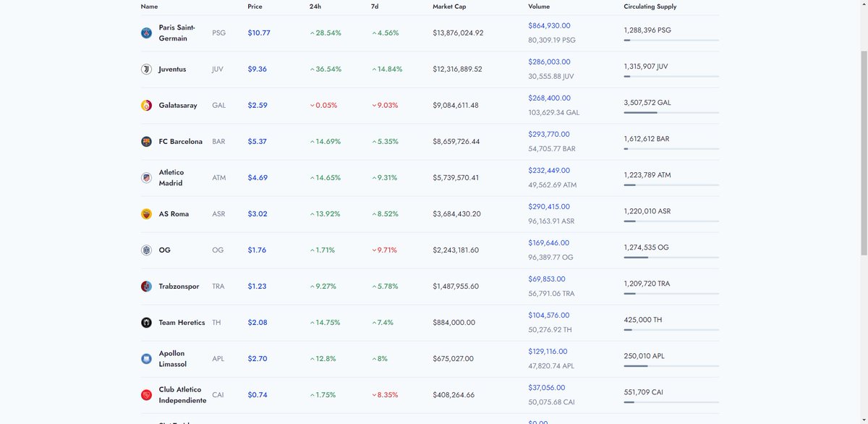Click the 49,562.69 ATM volume amount
868x424 pixels.
pos(553,185)
